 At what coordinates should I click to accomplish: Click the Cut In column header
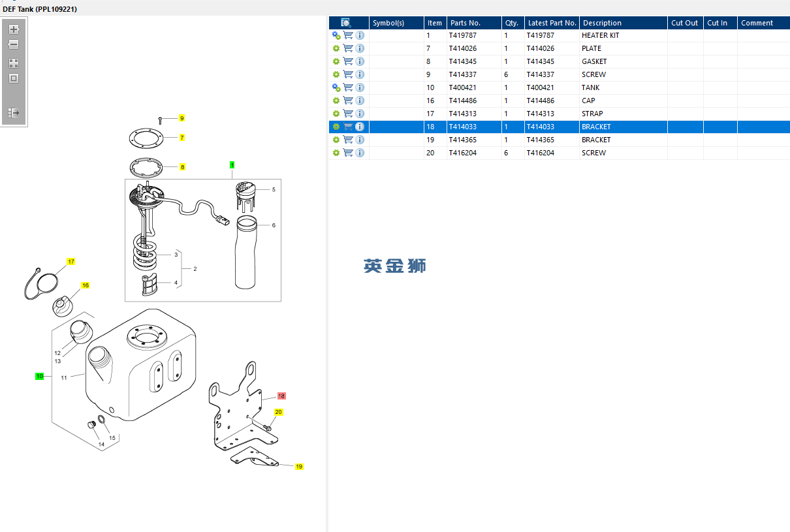tap(720, 23)
